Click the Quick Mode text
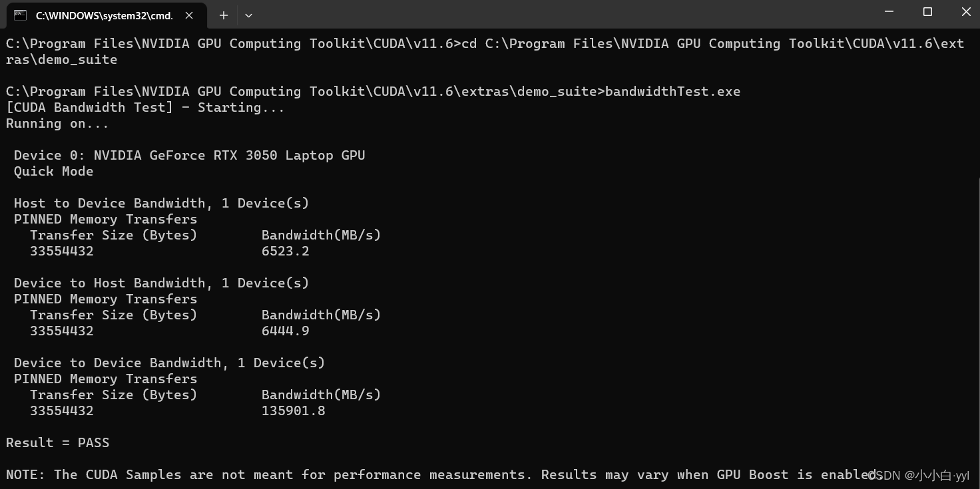 tap(54, 171)
